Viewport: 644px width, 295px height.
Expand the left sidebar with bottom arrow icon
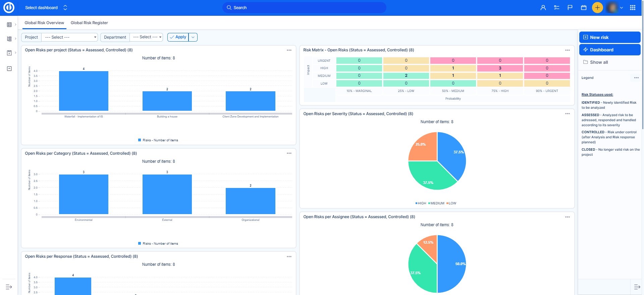coord(9,287)
